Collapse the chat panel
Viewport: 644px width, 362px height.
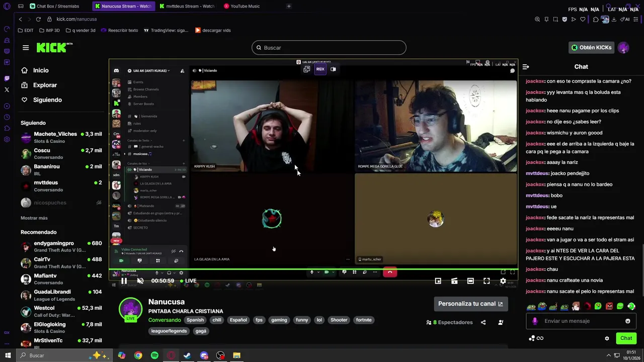click(526, 67)
